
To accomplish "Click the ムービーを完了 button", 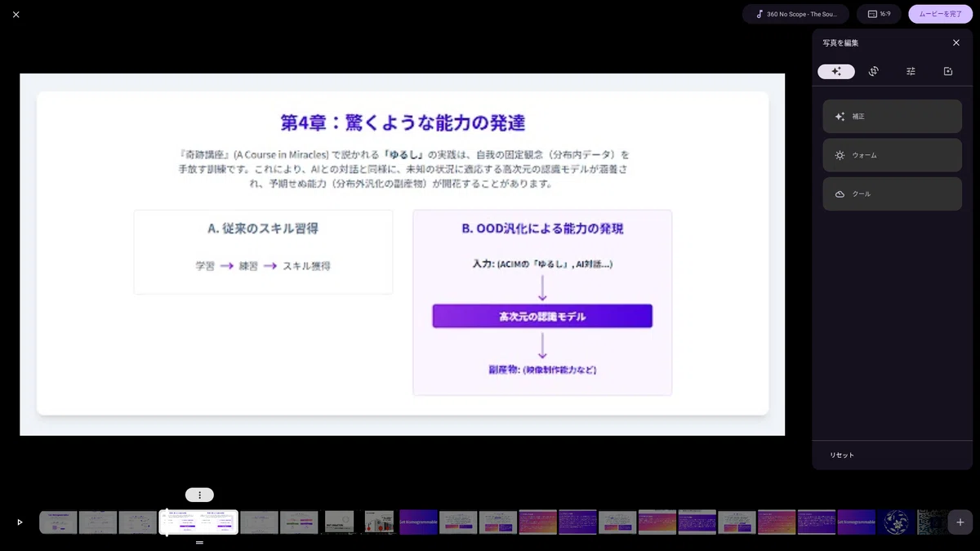I will (940, 14).
